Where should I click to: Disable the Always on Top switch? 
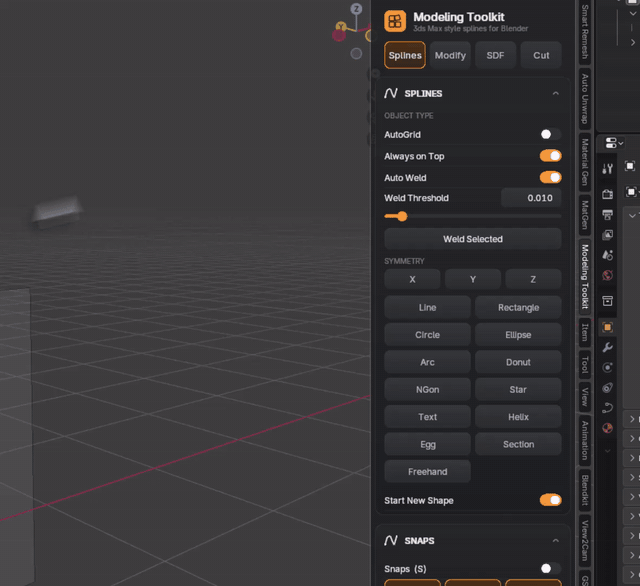pyautogui.click(x=551, y=156)
